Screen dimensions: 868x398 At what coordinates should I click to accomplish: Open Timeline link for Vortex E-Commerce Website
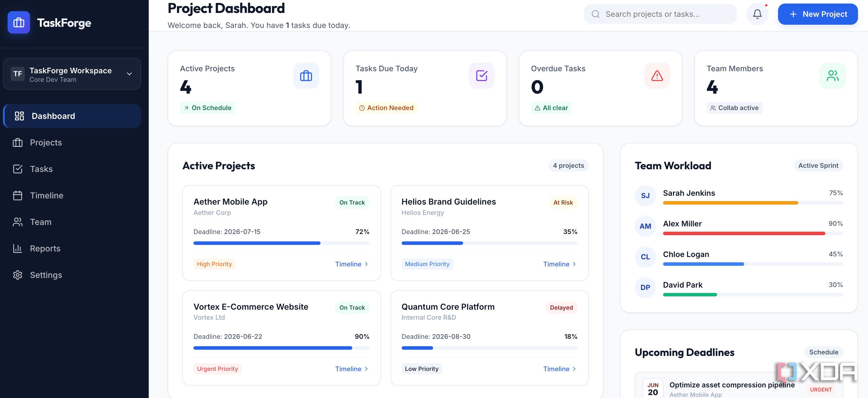pyautogui.click(x=351, y=369)
